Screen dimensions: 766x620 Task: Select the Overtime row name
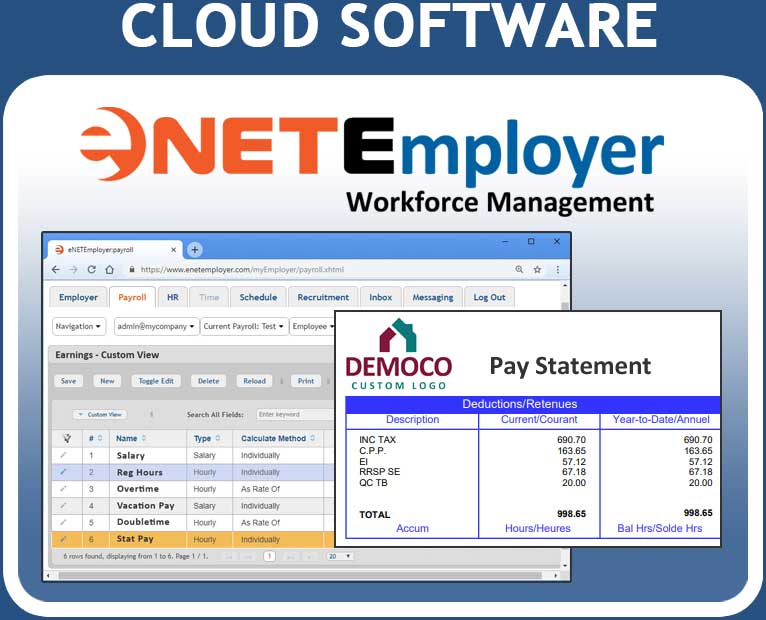(x=138, y=489)
